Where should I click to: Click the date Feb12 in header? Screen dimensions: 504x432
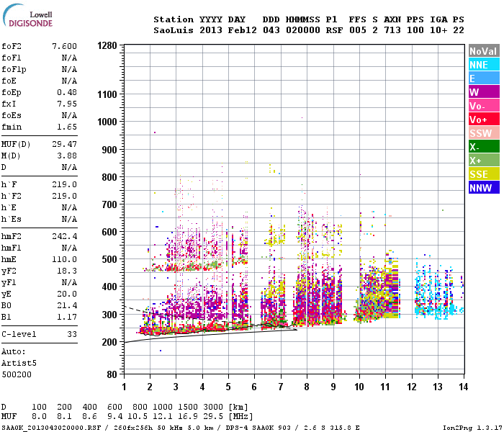(x=243, y=30)
